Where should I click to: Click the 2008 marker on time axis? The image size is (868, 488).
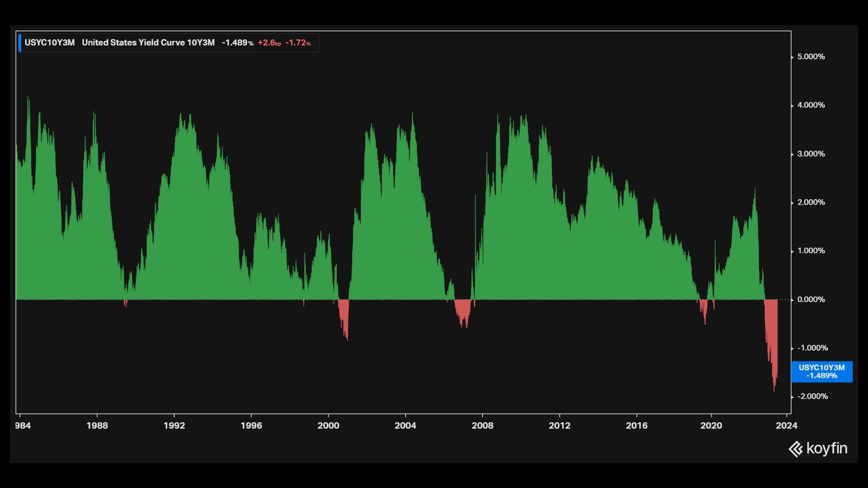(482, 426)
